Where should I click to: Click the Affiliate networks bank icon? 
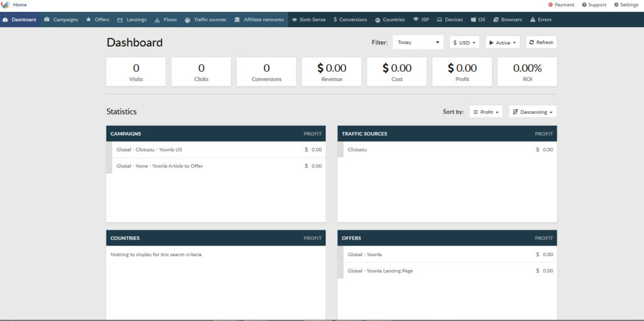(x=237, y=20)
